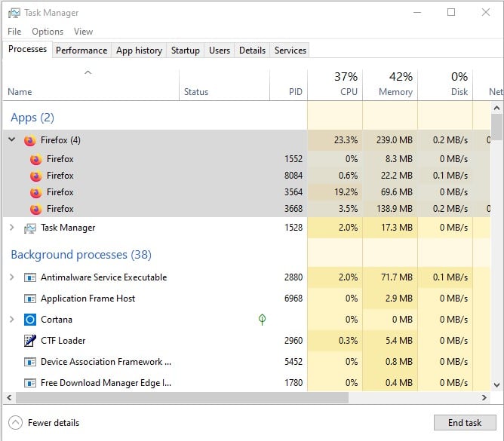This screenshot has height=441, width=504.
Task: Click the 23.3% CPU value
Action: point(346,140)
